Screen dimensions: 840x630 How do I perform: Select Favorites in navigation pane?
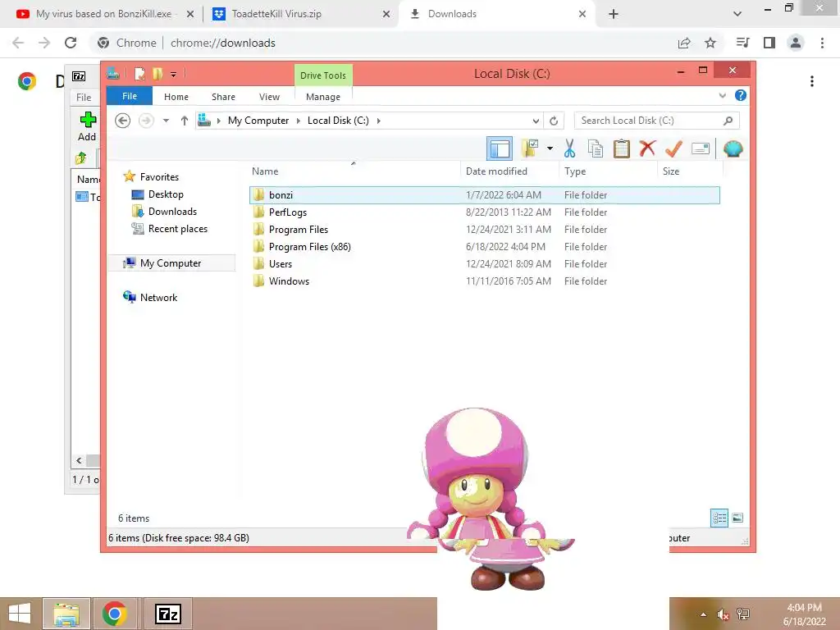(160, 177)
